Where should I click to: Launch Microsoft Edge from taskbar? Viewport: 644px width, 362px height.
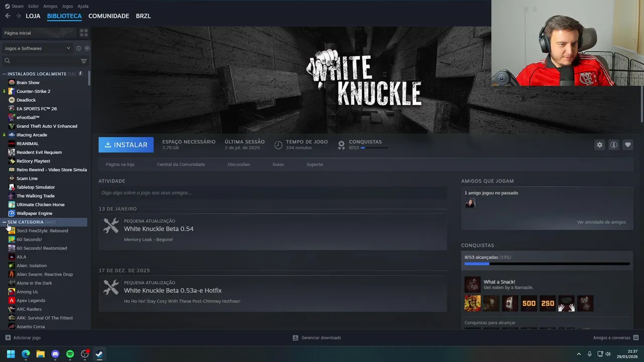[26, 354]
